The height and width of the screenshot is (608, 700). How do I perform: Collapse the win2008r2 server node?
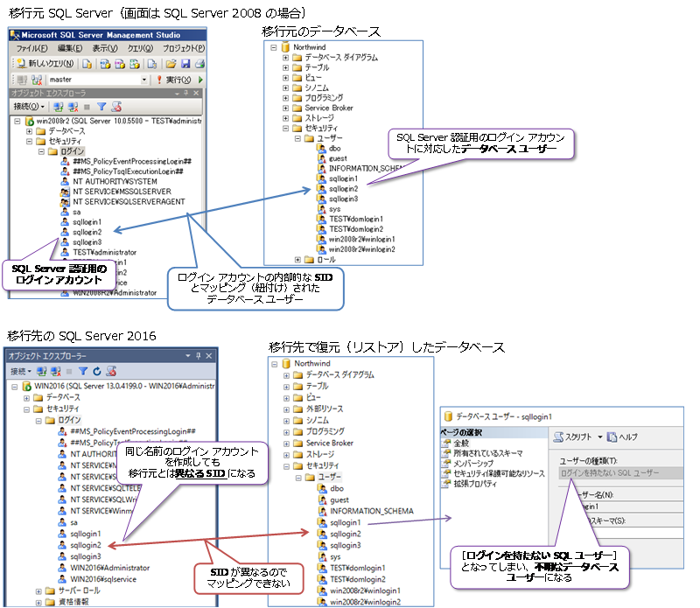coord(17,121)
